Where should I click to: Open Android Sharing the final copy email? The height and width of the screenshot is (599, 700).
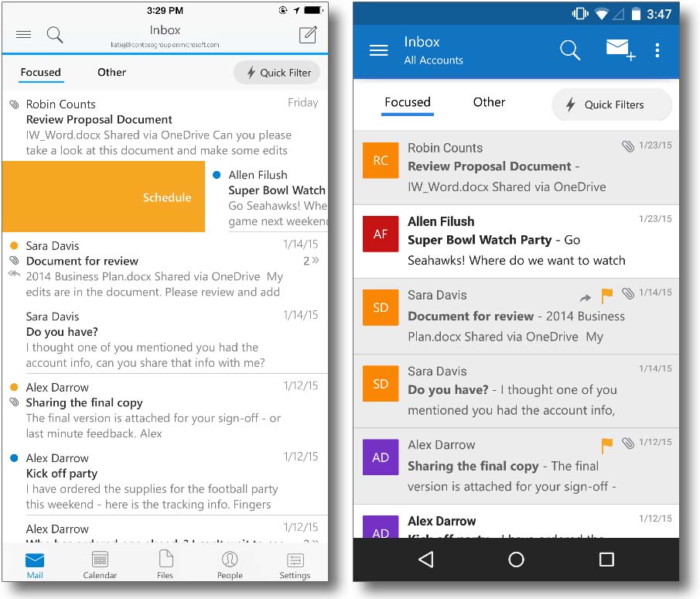pyautogui.click(x=516, y=467)
